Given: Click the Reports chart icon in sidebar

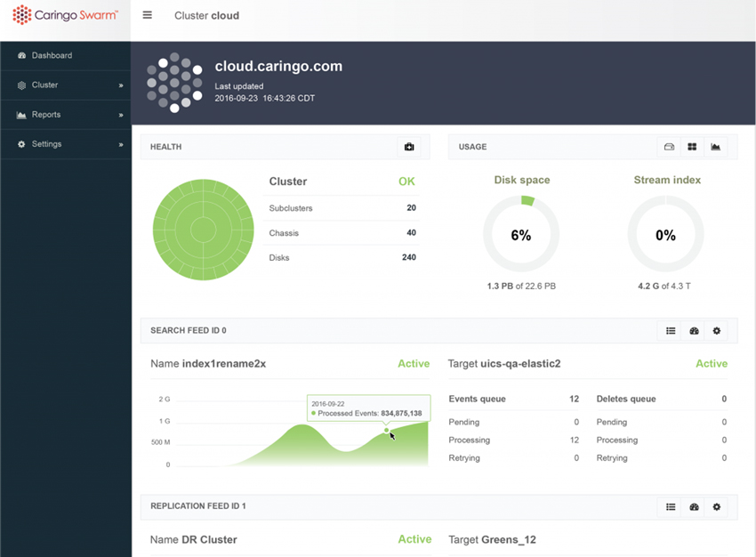Looking at the screenshot, I should pyautogui.click(x=21, y=115).
